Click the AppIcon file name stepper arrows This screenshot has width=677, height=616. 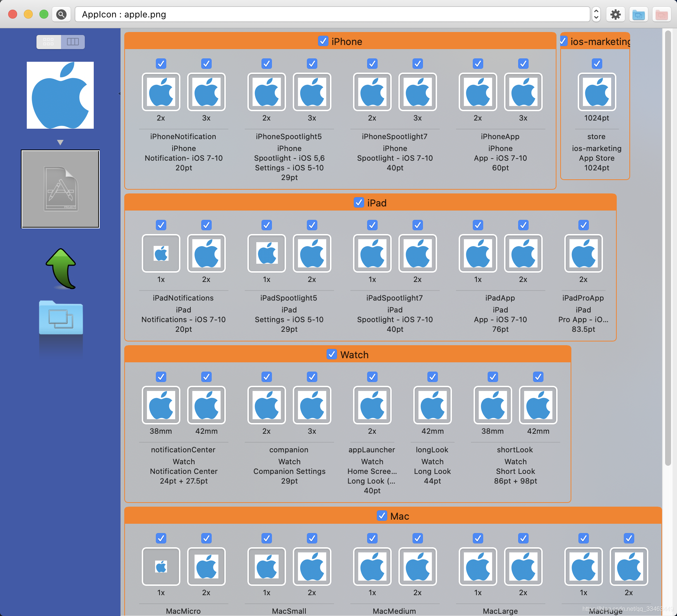pyautogui.click(x=596, y=15)
